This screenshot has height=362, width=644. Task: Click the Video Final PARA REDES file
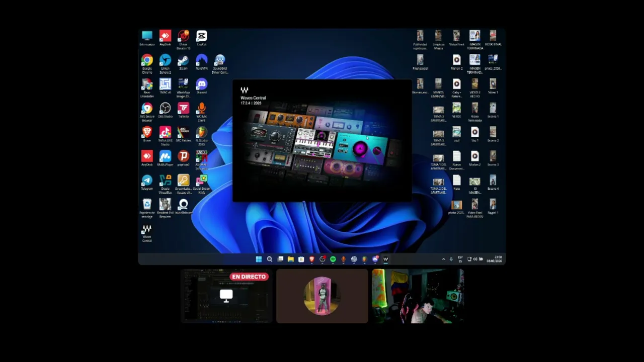tap(474, 209)
